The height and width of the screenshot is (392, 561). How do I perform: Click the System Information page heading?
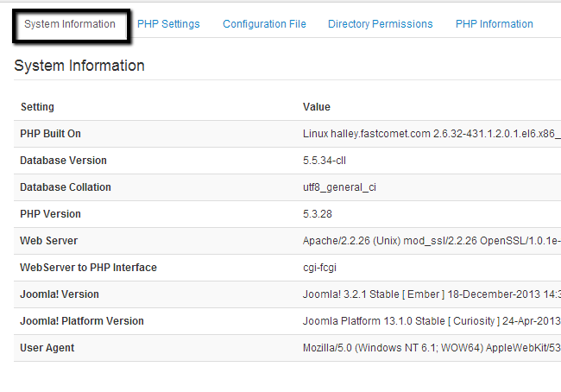[x=79, y=66]
